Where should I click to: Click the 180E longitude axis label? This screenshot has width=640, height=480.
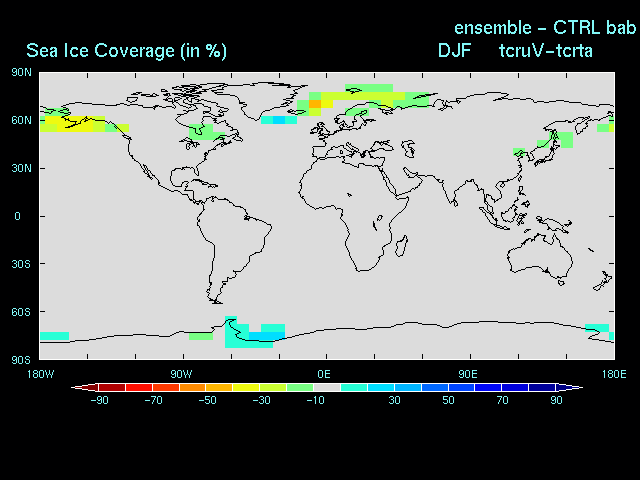click(614, 374)
